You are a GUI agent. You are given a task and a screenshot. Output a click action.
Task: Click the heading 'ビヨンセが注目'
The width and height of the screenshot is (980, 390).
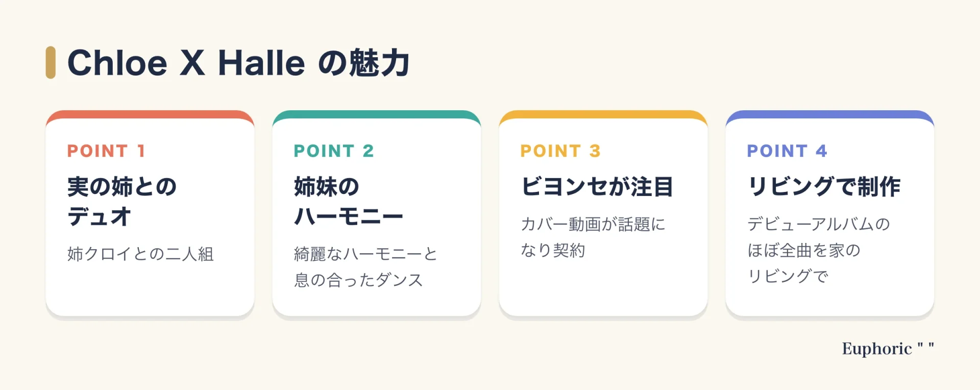pyautogui.click(x=597, y=187)
